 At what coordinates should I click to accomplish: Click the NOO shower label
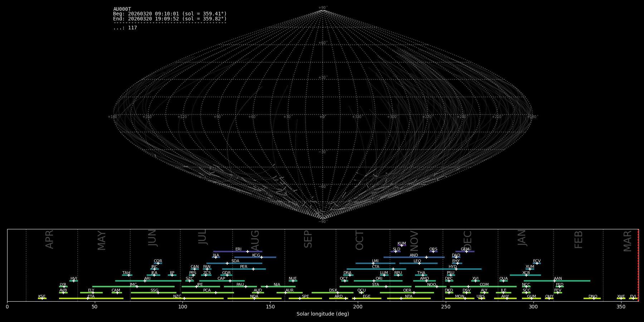click(x=431, y=285)
